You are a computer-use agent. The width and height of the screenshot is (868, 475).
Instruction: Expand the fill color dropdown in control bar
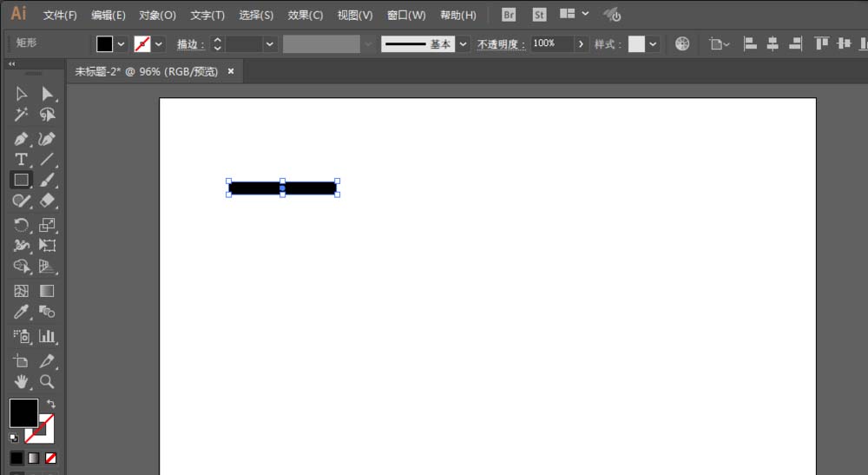[121, 44]
